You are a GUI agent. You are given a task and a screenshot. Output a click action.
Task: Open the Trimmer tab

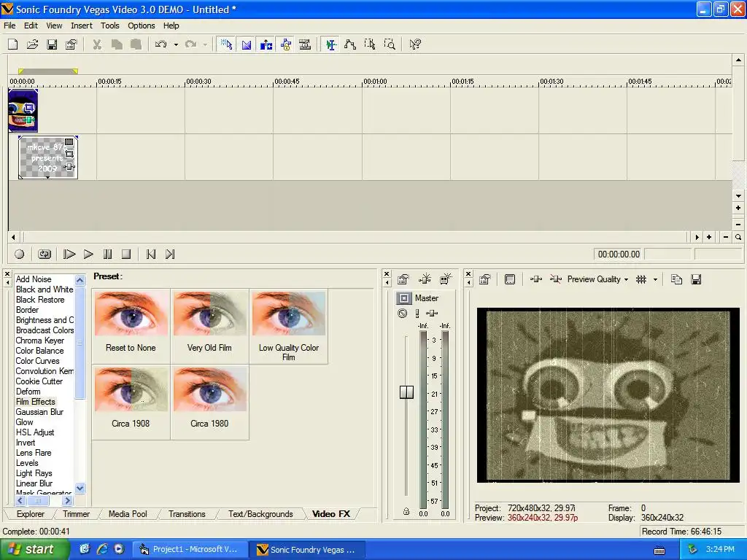click(76, 514)
